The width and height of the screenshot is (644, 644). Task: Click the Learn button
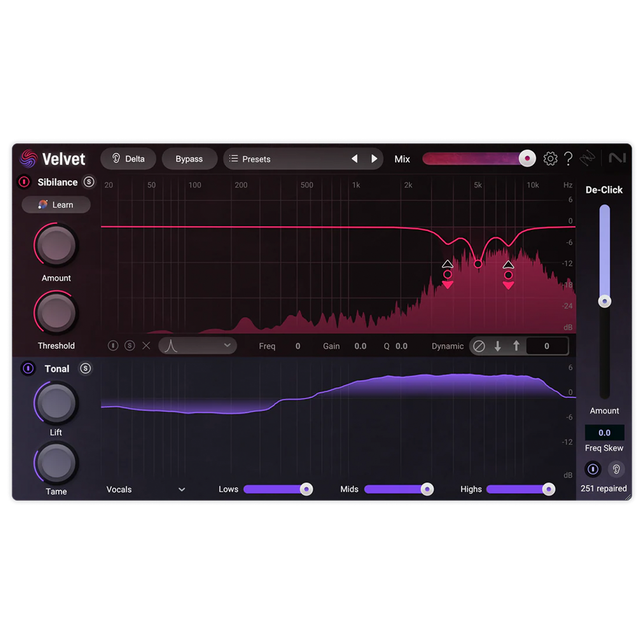[x=56, y=205]
